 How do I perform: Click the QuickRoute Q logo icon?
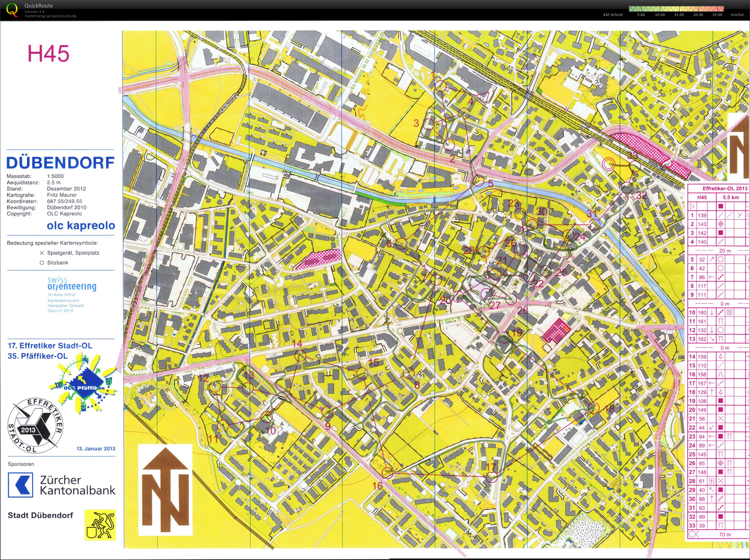pyautogui.click(x=12, y=9)
